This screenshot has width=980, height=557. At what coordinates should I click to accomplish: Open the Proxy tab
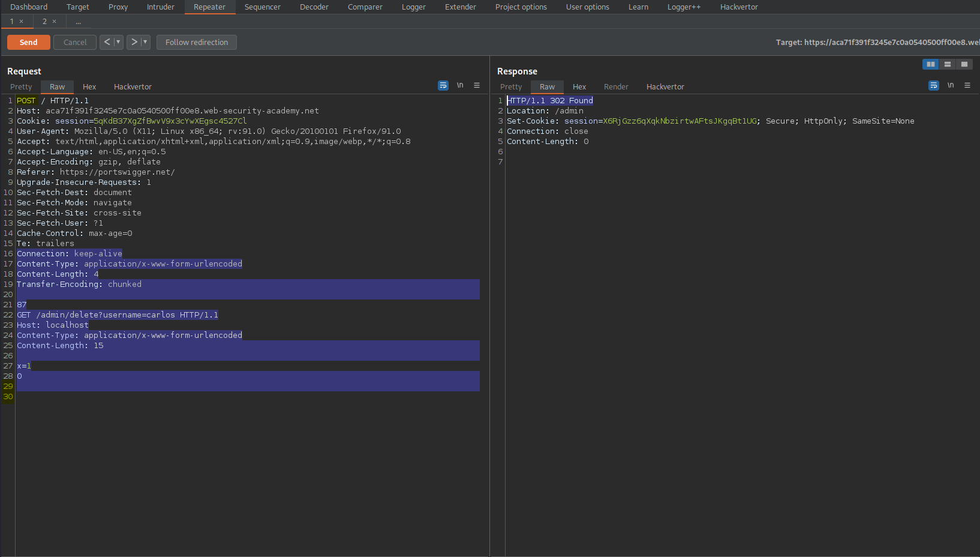coord(118,7)
